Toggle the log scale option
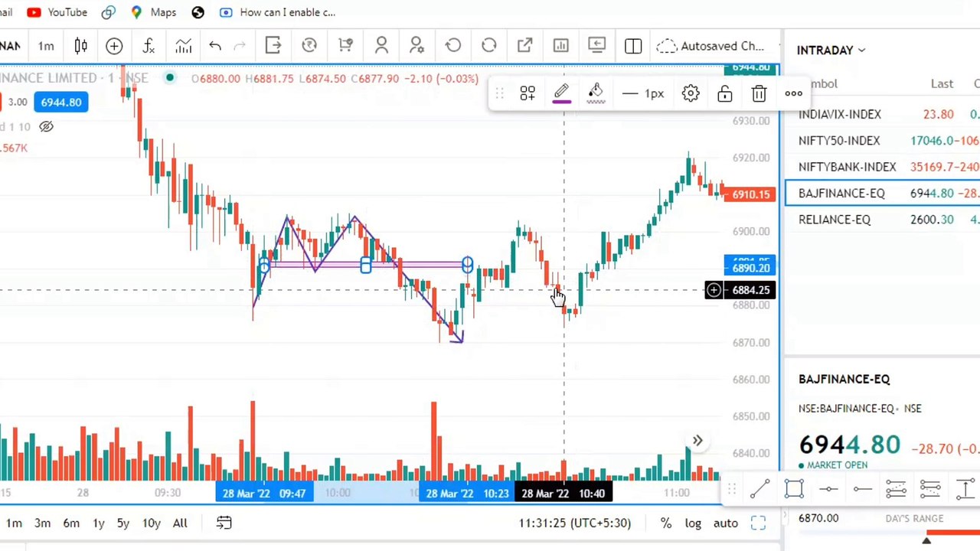 (693, 523)
